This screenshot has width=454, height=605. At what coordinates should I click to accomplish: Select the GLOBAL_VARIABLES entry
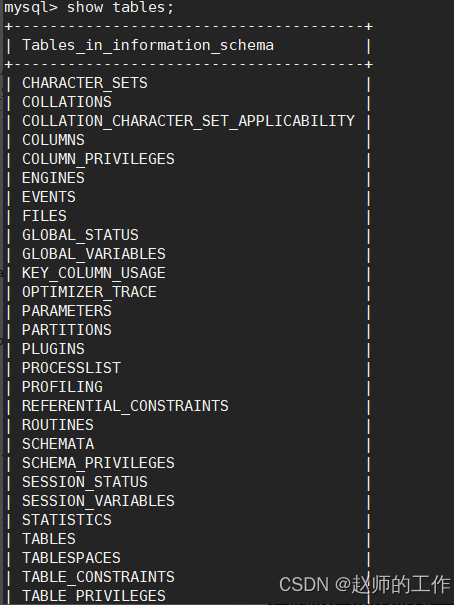pos(94,254)
